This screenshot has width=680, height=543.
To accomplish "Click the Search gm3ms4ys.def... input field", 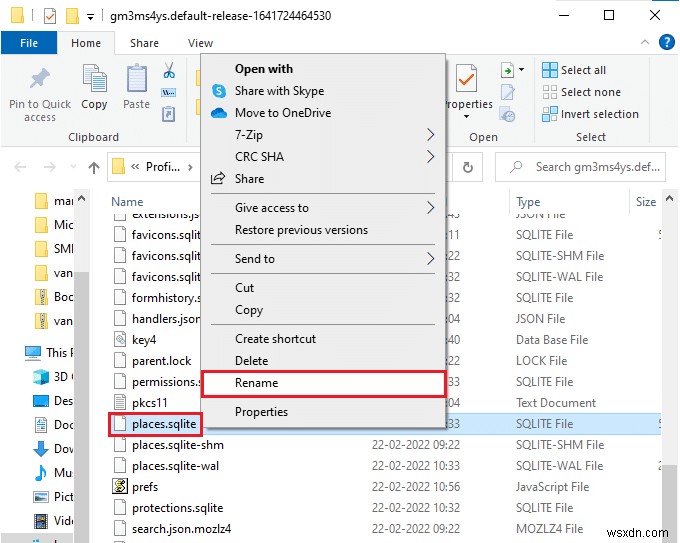I will 580,167.
